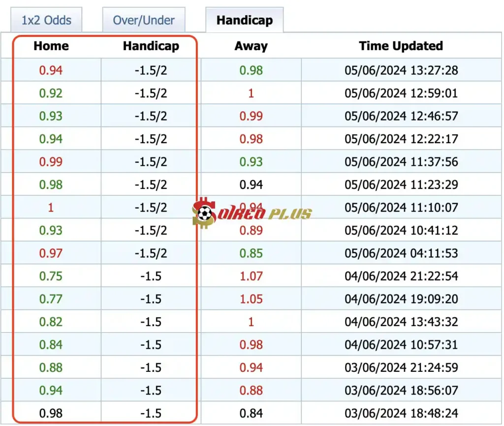Click the Away column header
504x426 pixels.
(251, 46)
